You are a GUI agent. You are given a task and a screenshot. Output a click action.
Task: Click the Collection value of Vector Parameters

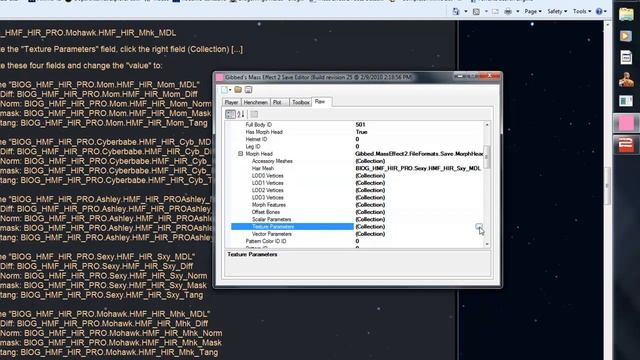[370, 234]
